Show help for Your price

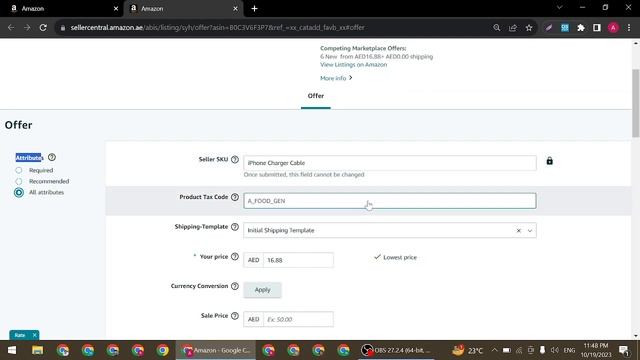pos(235,257)
